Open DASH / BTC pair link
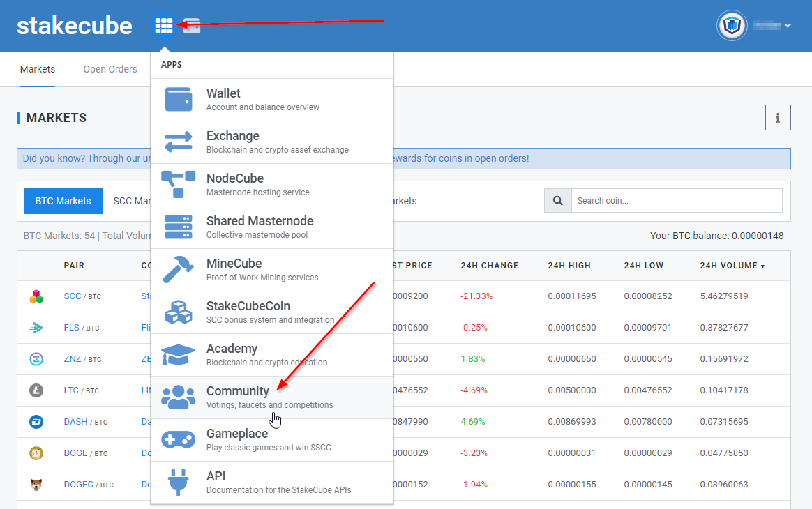 tap(85, 421)
